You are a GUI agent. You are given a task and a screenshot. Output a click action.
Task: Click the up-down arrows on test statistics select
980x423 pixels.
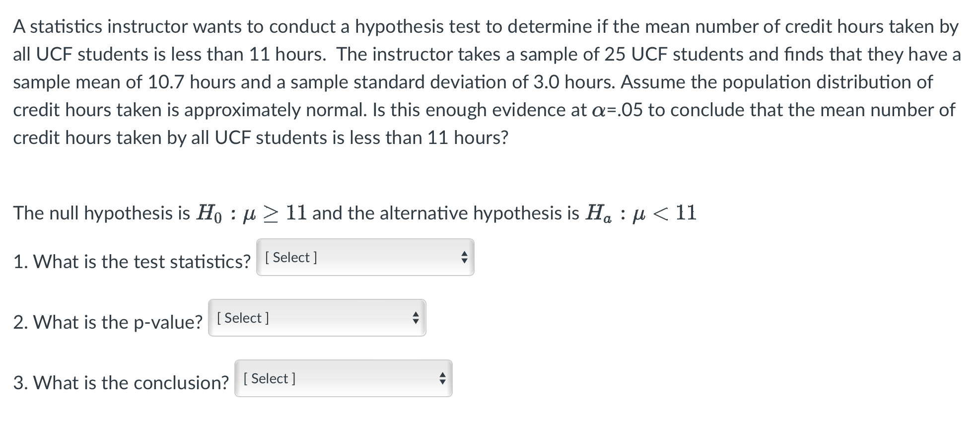click(464, 257)
